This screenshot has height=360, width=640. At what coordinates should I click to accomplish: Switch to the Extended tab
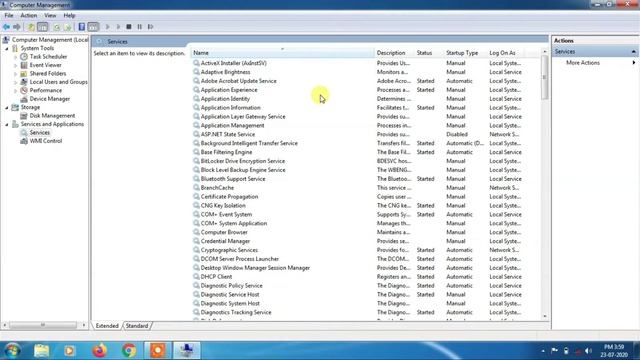coord(107,326)
